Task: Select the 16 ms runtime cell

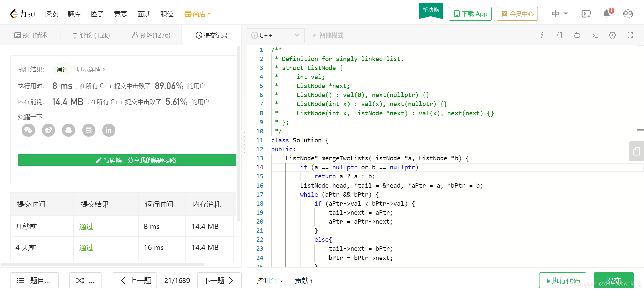Action: coord(162,247)
